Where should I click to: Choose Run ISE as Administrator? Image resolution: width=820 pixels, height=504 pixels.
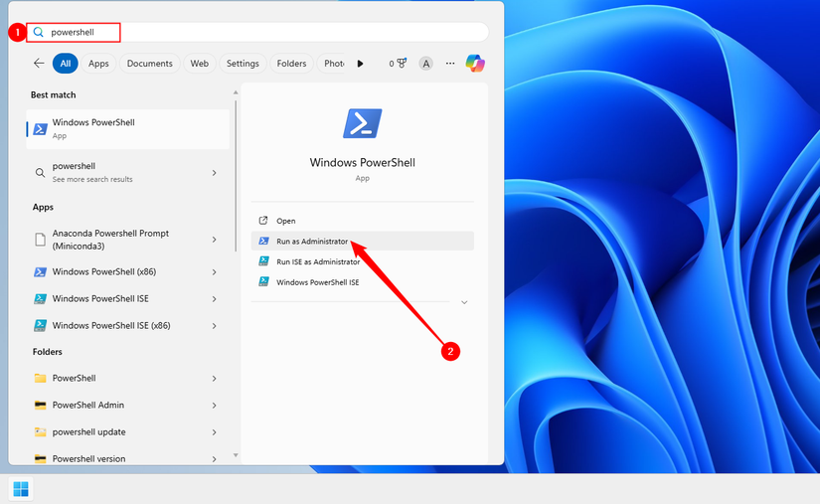pyautogui.click(x=363, y=261)
